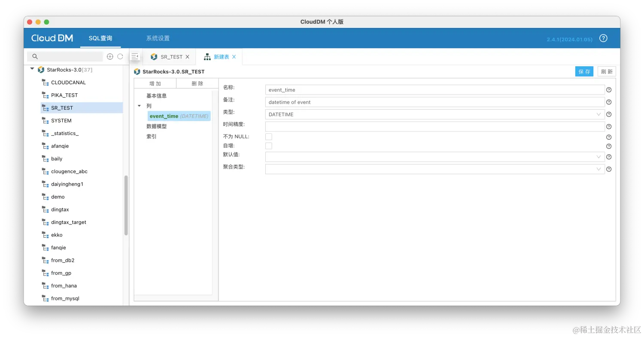
Task: Open help icon beside 类型 field
Action: [609, 114]
